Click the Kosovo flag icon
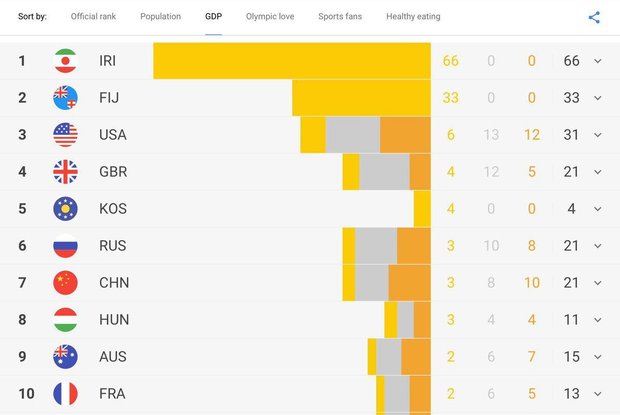 click(x=65, y=209)
